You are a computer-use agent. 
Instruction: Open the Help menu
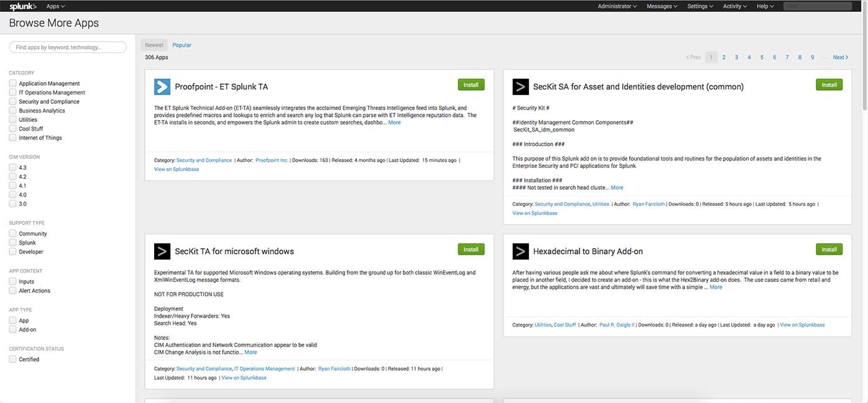[765, 6]
